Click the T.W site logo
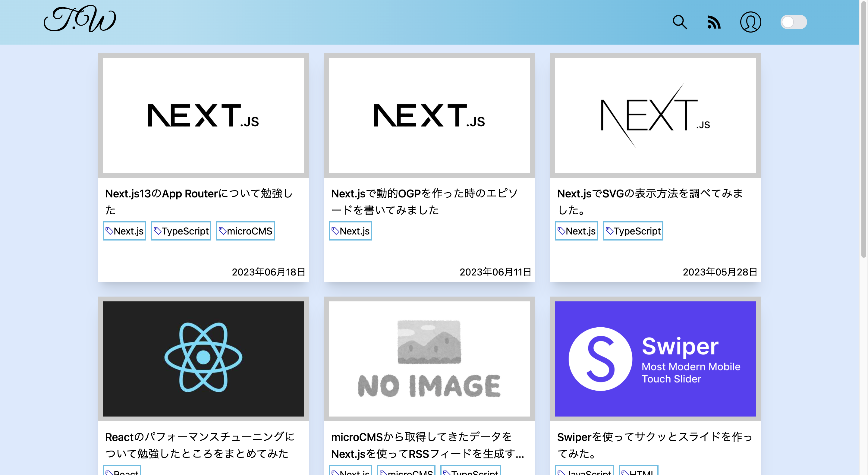The width and height of the screenshot is (868, 475). coord(80,19)
